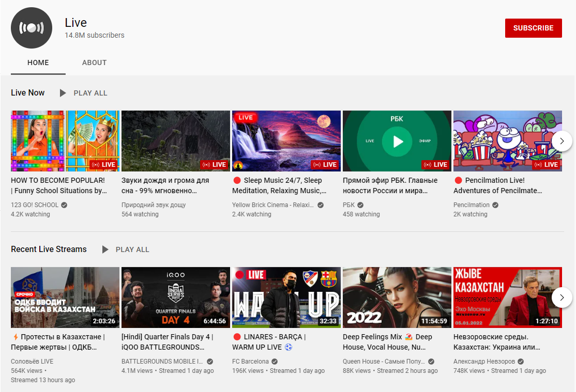Show next videos in Recent Live Streams carousel
576x392 pixels.
[562, 297]
